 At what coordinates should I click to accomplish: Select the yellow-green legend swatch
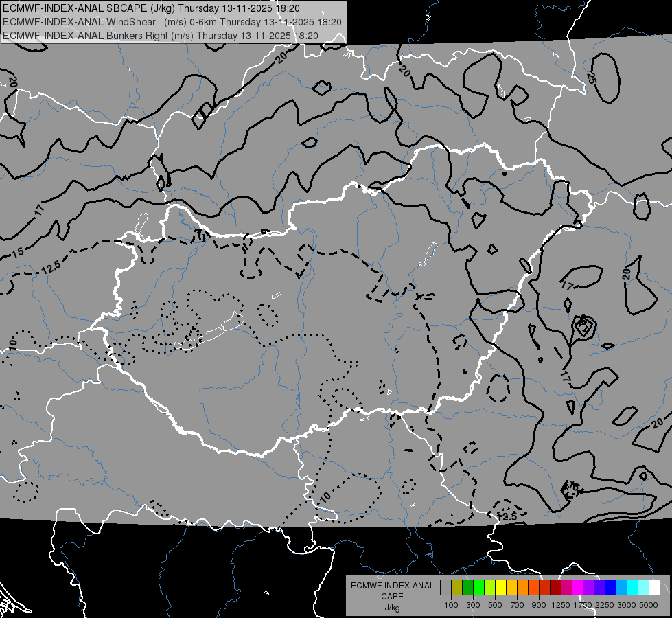[490, 587]
